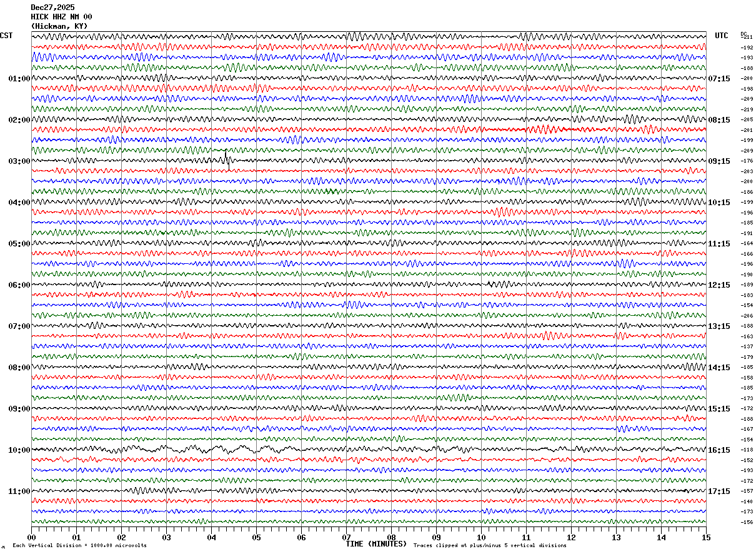The height and width of the screenshot is (554, 756).
Task: Select the 06:00 CST hour label
Action: [x=19, y=285]
